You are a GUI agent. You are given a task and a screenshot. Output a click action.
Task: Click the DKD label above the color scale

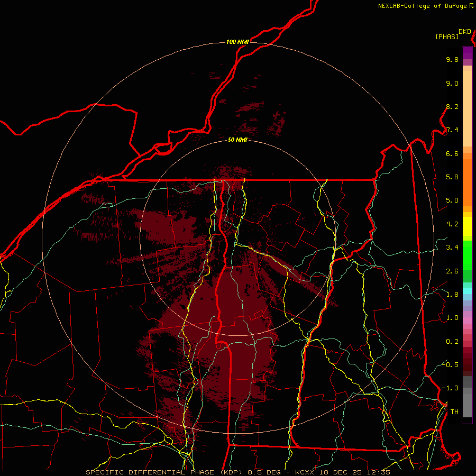(x=464, y=32)
